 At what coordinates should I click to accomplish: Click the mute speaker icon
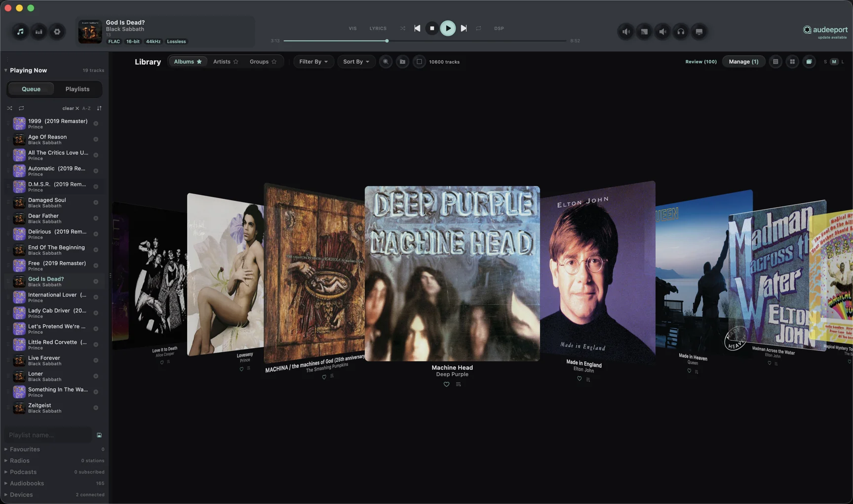pyautogui.click(x=662, y=32)
